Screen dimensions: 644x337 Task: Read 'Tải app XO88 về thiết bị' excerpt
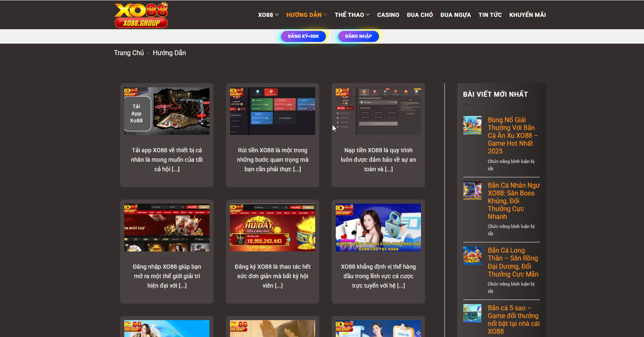[167, 160]
